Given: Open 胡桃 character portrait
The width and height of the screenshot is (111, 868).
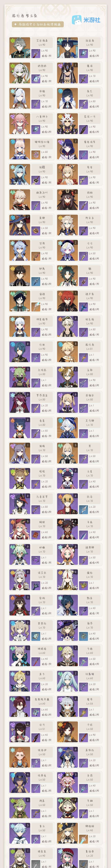Looking at the screenshot, I should [68, 200].
